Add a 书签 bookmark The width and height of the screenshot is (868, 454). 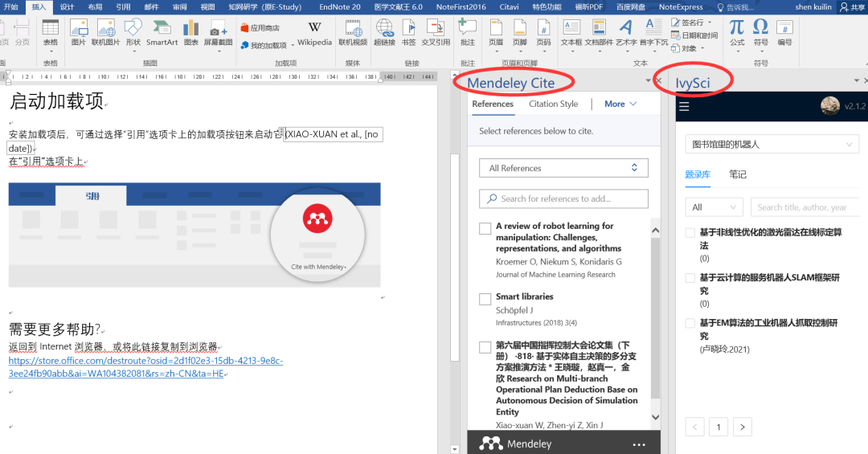[408, 32]
